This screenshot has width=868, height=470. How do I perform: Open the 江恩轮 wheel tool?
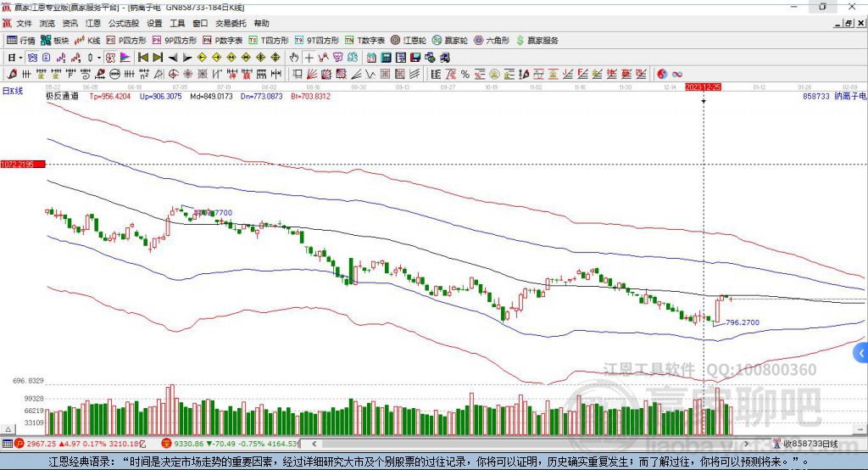[x=409, y=40]
